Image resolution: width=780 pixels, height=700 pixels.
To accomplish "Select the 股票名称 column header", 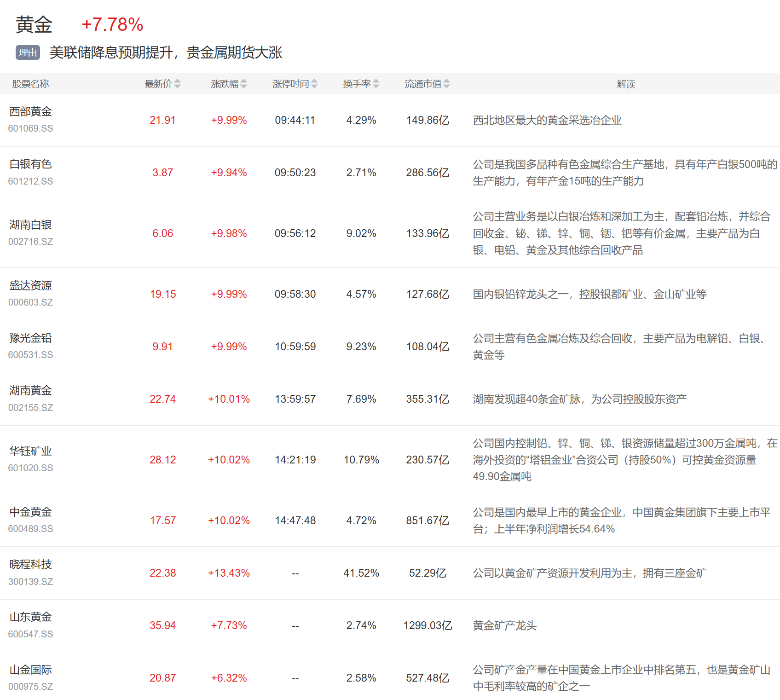I will (29, 84).
